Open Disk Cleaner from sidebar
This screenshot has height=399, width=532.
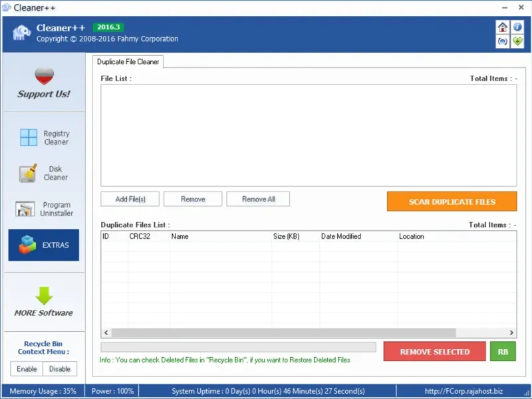(44, 173)
